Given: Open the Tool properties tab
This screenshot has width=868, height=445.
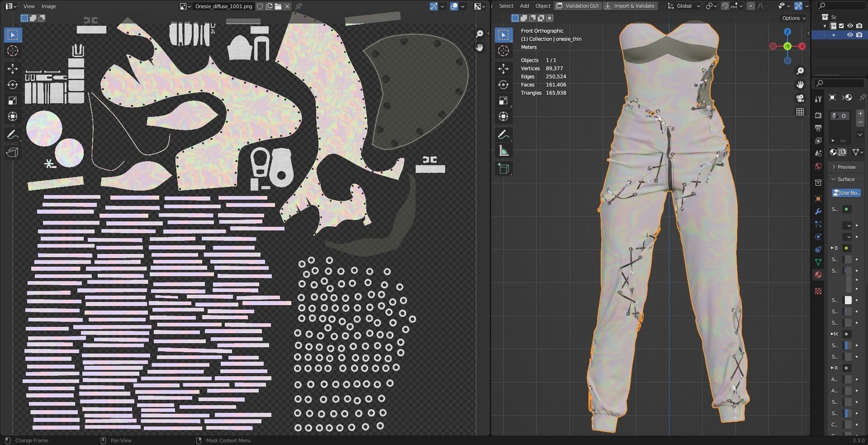Looking at the screenshot, I should coord(818,99).
